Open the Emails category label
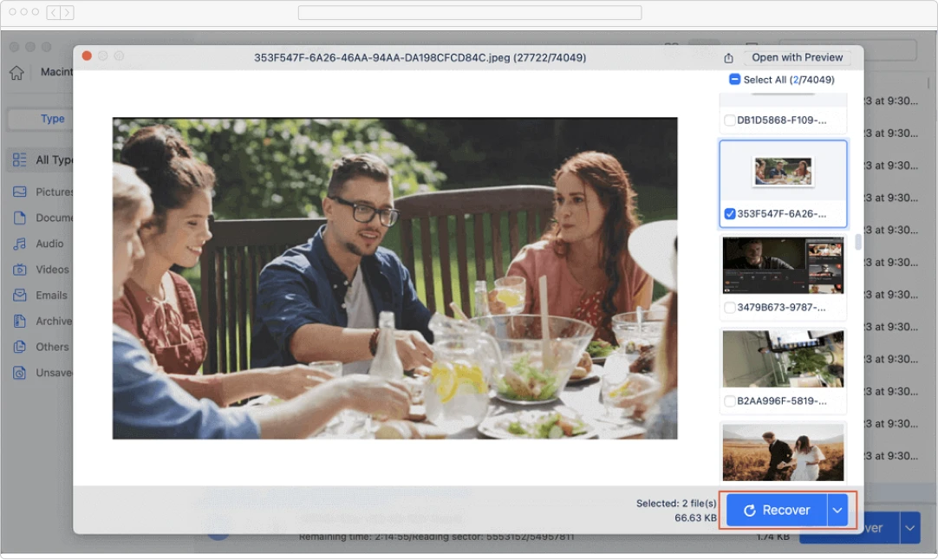Screen dimensions: 938x560 click(51, 296)
